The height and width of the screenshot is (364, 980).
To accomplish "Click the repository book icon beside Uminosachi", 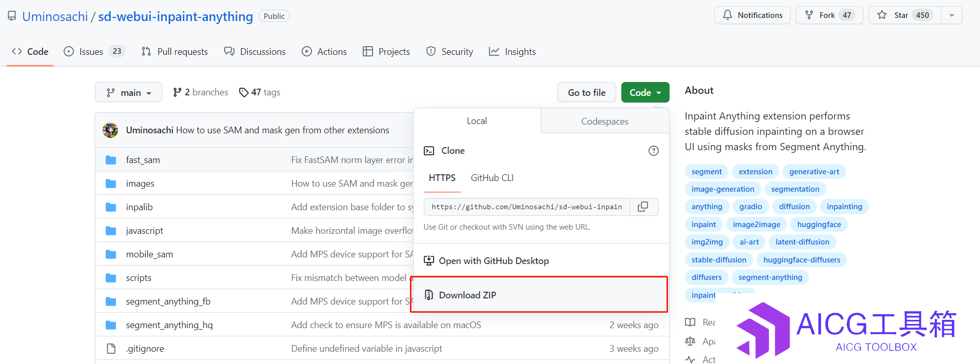I will click(x=12, y=16).
